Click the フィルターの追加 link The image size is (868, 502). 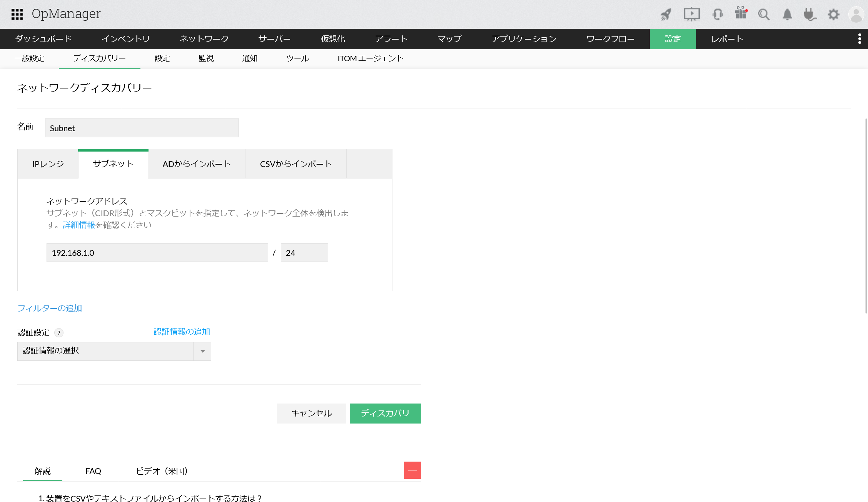(x=50, y=308)
